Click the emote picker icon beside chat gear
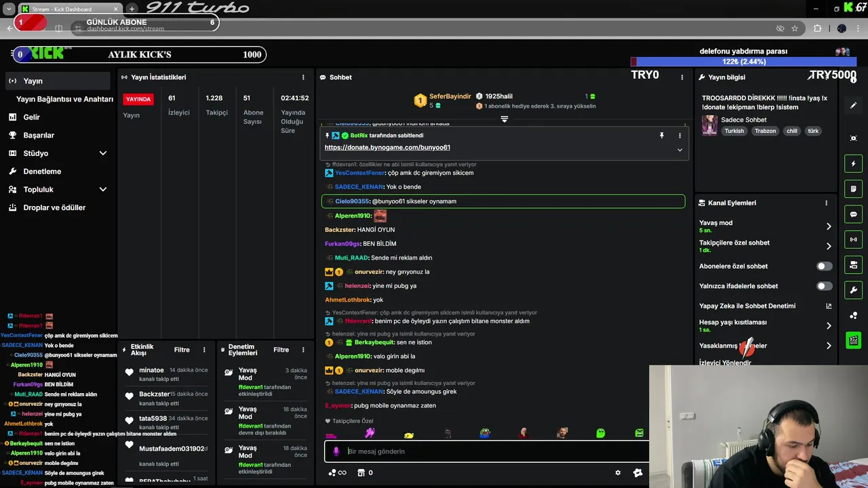Image resolution: width=868 pixels, height=488 pixels. click(637, 473)
